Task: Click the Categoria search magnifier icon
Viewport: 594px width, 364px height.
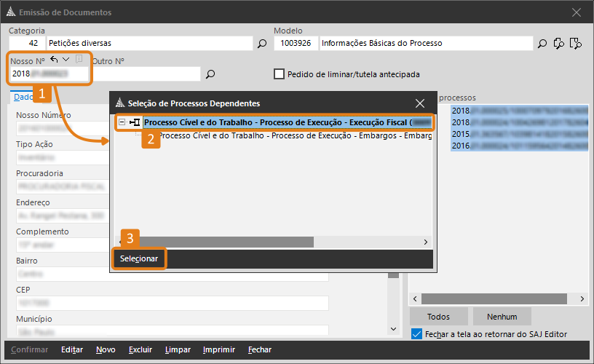Action: click(262, 44)
